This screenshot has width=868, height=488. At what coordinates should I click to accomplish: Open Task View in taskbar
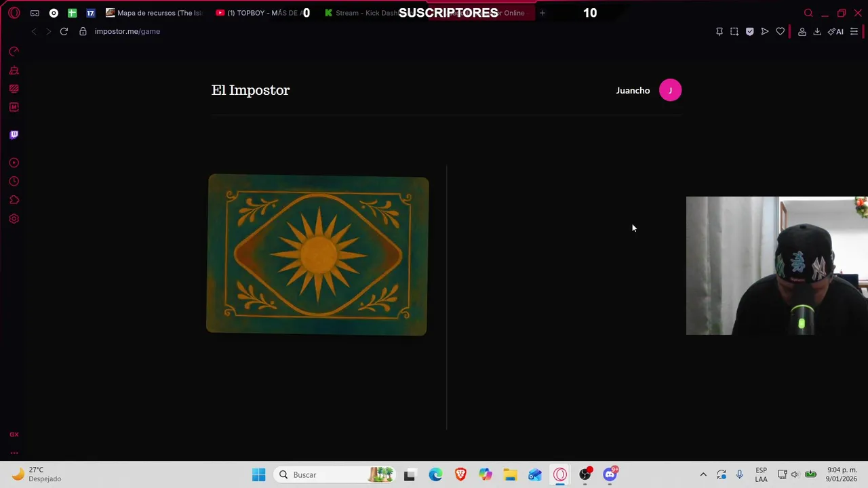(410, 474)
